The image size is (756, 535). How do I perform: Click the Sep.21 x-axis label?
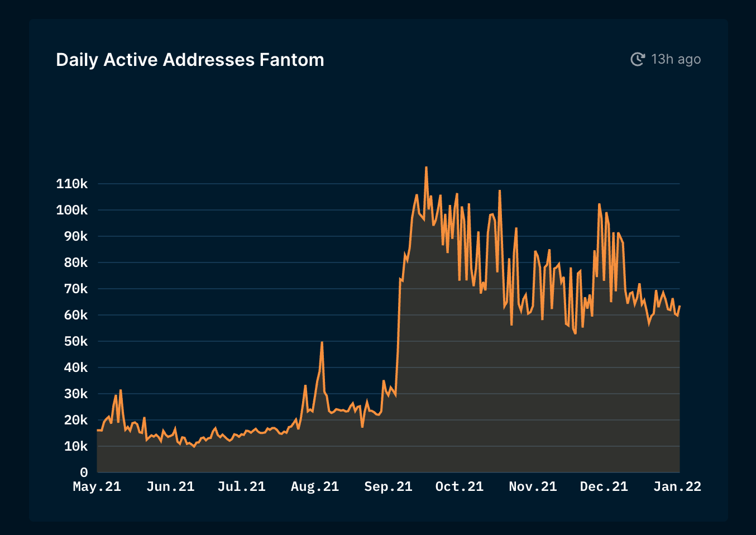click(388, 487)
